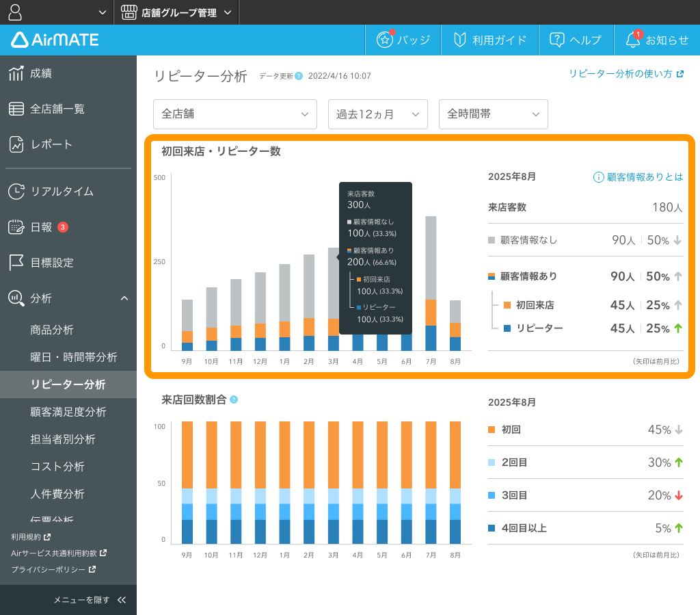
Task: Click the データ更新 help question icon
Action: tap(299, 76)
